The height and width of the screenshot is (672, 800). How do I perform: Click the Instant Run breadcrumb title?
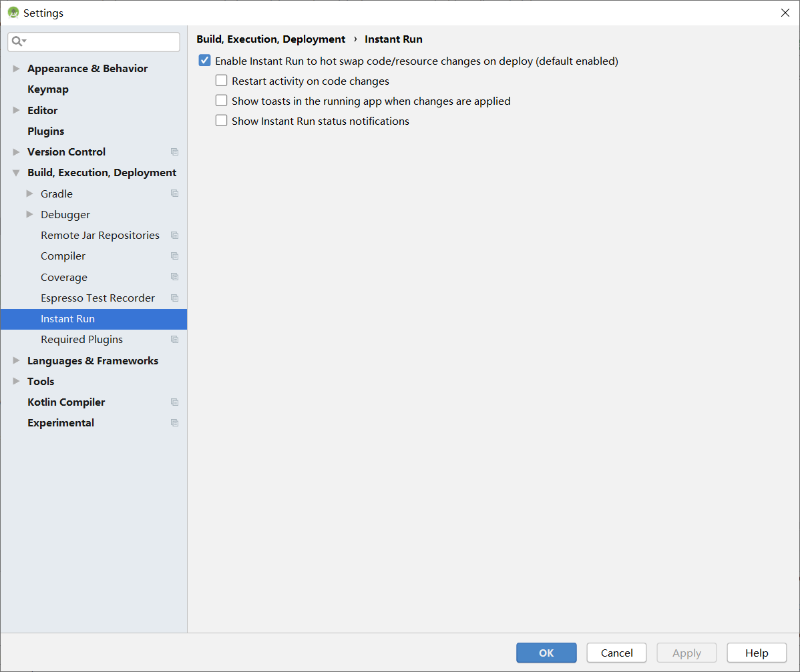tap(393, 39)
